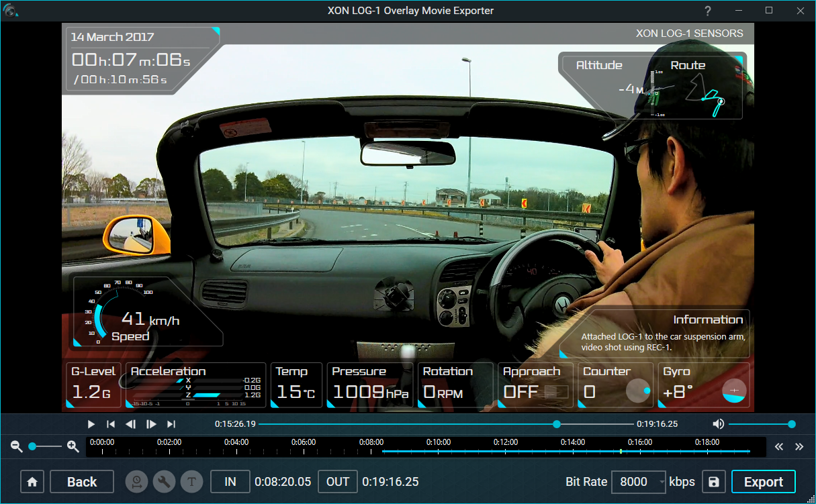
Task: Click the Export button
Action: (x=764, y=482)
